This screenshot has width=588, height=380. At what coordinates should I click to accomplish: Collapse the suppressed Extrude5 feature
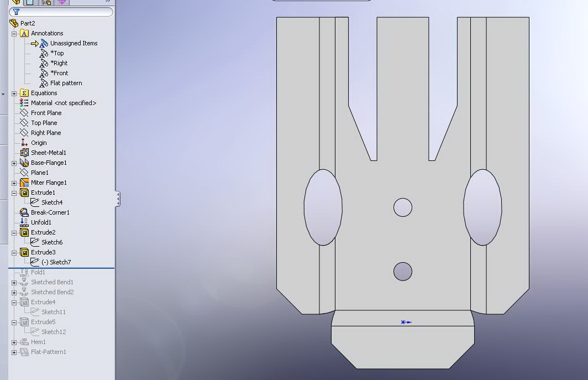tap(14, 322)
